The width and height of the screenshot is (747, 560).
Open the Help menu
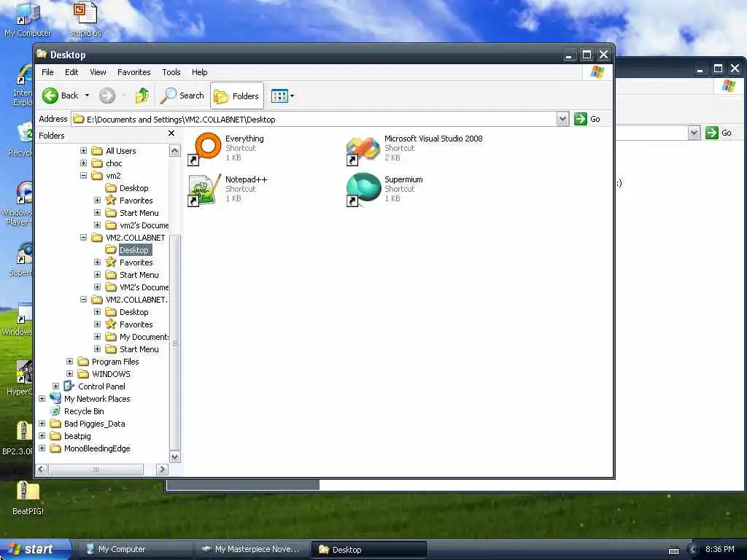(200, 72)
